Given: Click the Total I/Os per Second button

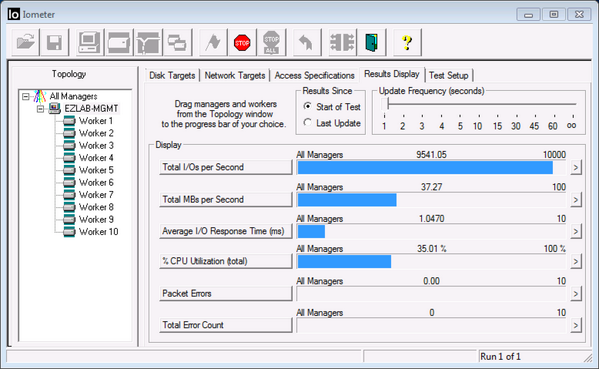Looking at the screenshot, I should click(x=226, y=167).
